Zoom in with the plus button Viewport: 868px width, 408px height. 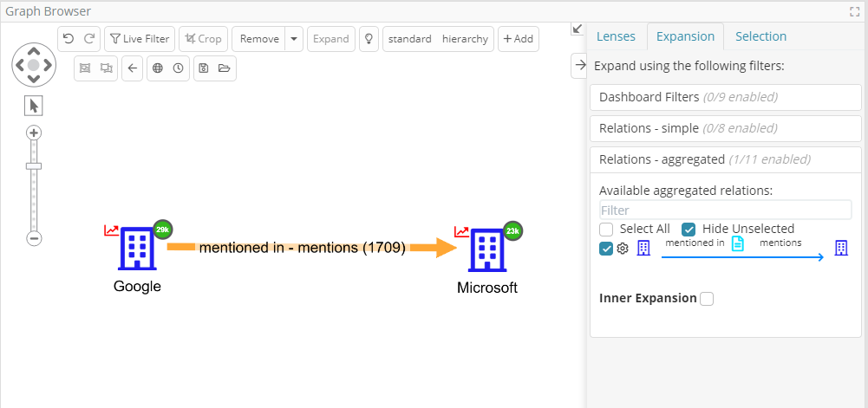[34, 133]
